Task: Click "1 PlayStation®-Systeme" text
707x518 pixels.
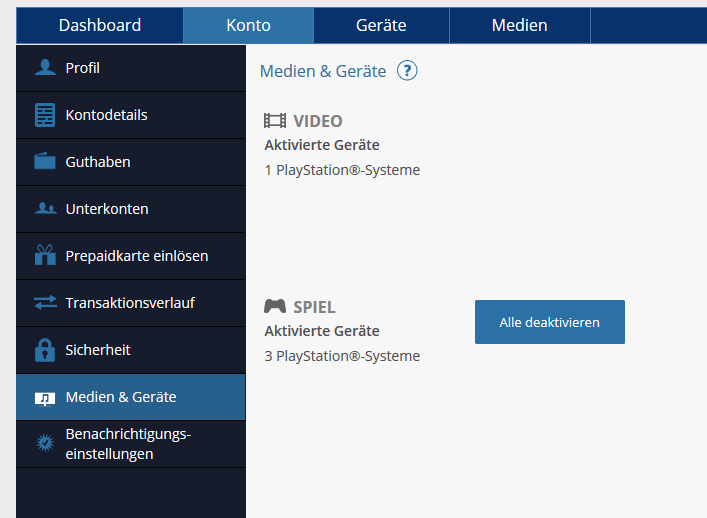Action: pos(342,170)
